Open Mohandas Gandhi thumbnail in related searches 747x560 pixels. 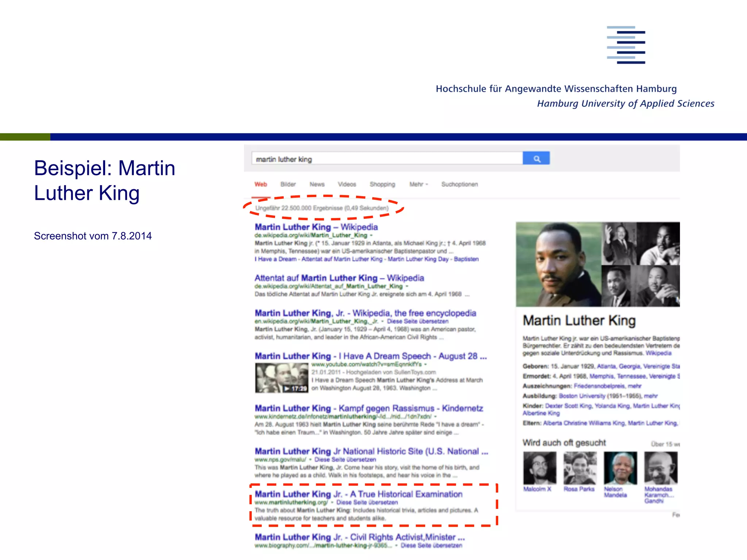pyautogui.click(x=661, y=468)
